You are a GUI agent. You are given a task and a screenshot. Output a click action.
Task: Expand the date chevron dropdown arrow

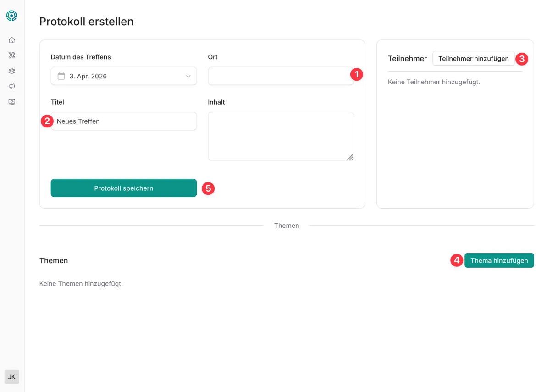pyautogui.click(x=188, y=77)
